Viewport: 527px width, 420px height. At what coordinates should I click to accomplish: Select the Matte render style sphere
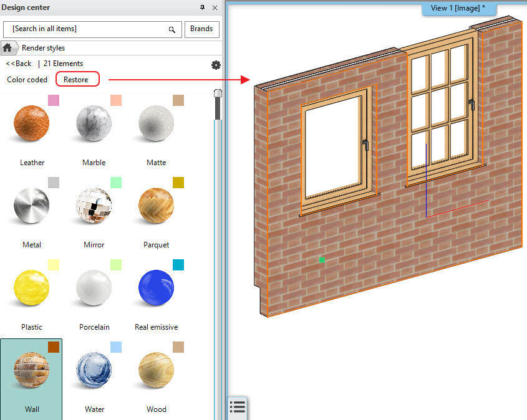[x=156, y=123]
